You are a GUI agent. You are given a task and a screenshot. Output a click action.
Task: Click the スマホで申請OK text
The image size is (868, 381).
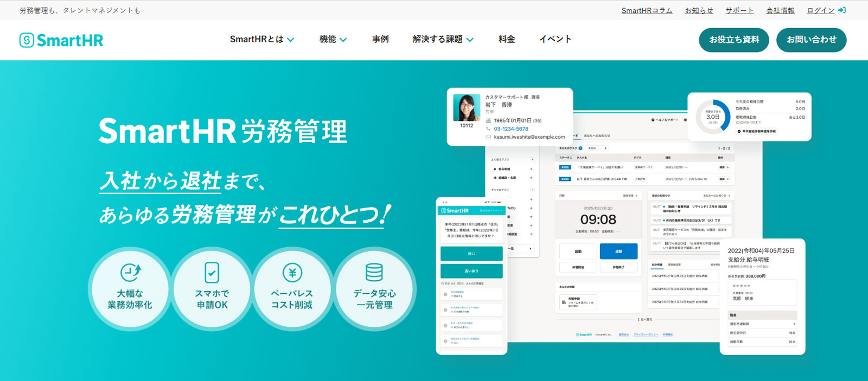pos(212,299)
